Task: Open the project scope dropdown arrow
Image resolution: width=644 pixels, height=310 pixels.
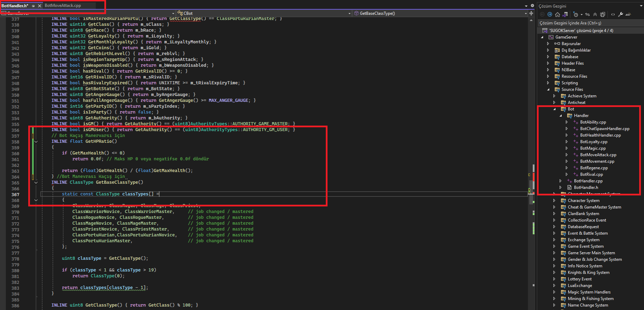Action: pos(173,14)
